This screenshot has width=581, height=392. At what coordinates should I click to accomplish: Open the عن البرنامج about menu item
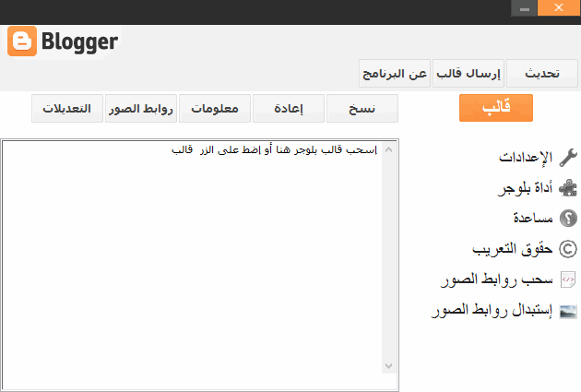coord(395,74)
